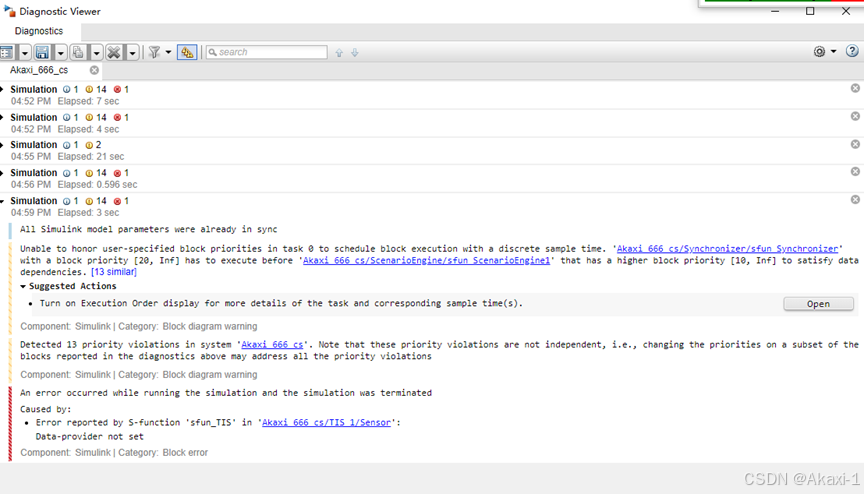Click the warning icon in the 7 sec simulation row
This screenshot has height=494, width=864.
89,89
